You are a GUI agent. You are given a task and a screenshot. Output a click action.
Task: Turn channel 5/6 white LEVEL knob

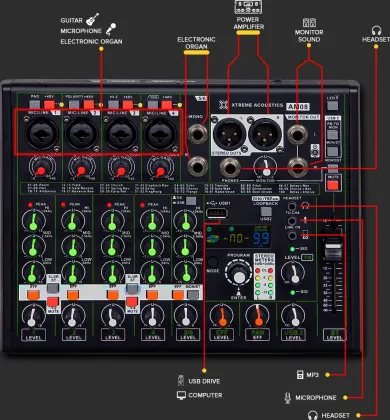[x=186, y=317]
